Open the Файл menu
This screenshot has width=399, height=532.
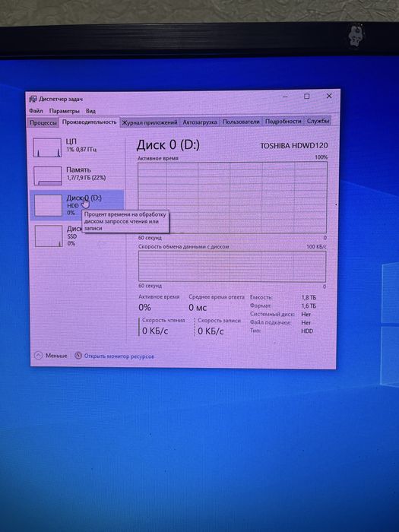click(x=36, y=111)
